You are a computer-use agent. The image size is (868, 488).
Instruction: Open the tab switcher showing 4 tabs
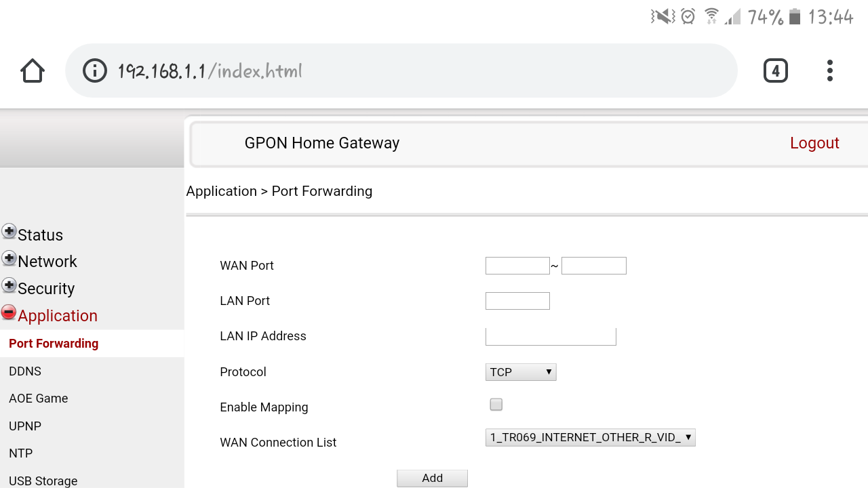click(775, 70)
